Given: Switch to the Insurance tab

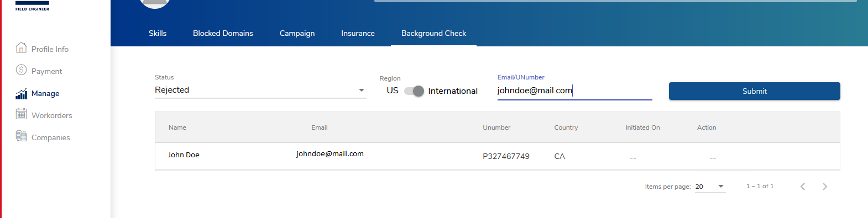Looking at the screenshot, I should click(x=358, y=33).
